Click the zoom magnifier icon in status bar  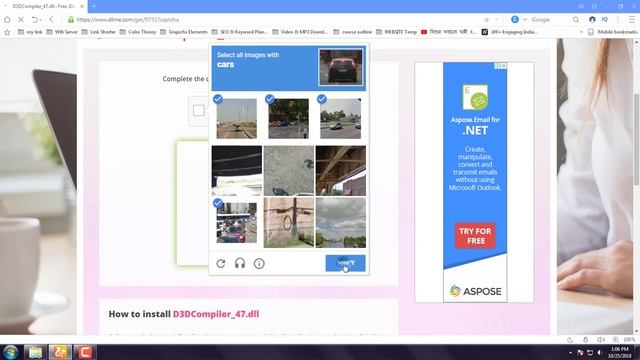pos(615,340)
